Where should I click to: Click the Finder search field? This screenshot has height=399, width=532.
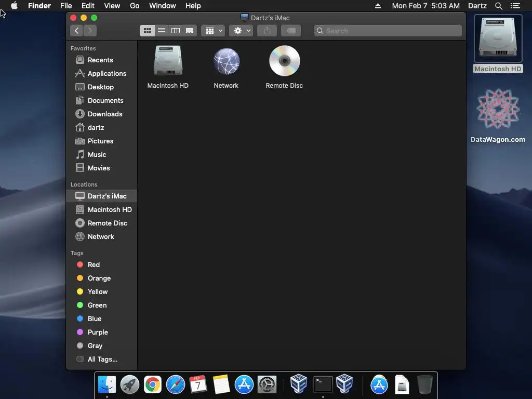coord(388,31)
